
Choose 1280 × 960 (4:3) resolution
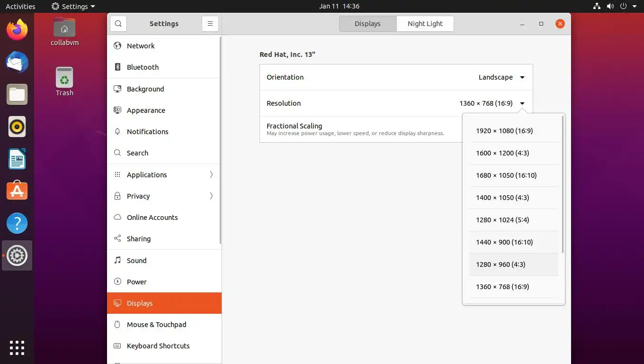point(514,264)
